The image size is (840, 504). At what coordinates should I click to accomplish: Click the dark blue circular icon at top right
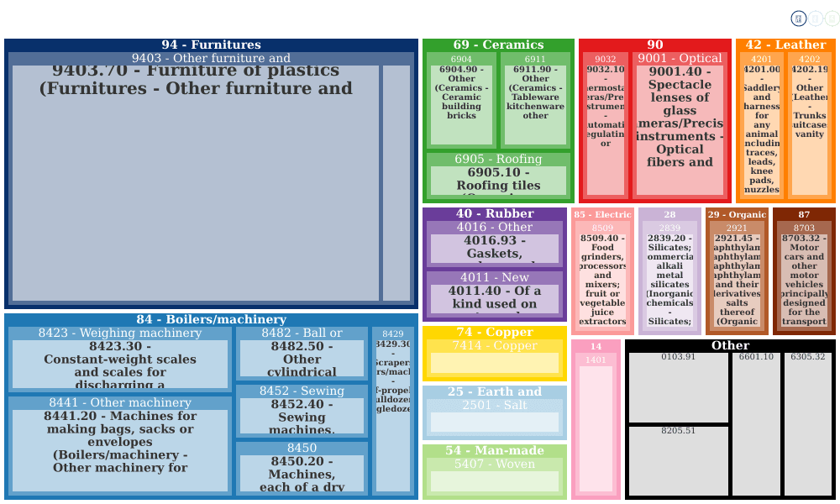coord(798,18)
